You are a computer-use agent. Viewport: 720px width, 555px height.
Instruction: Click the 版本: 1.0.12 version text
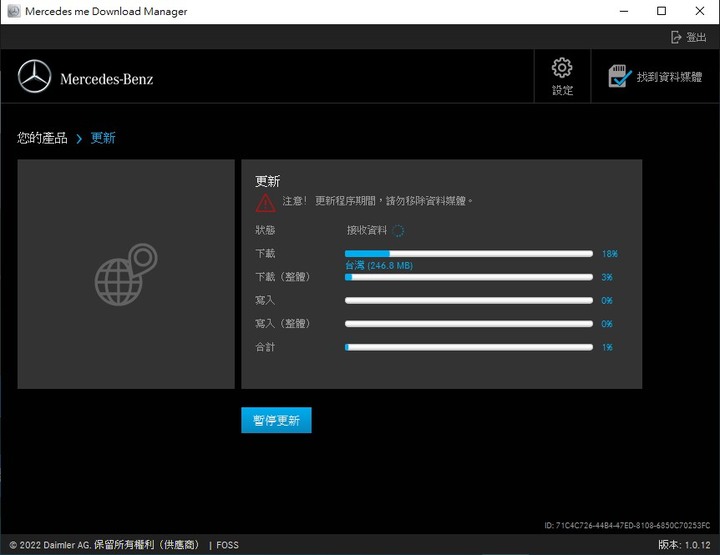click(x=684, y=545)
